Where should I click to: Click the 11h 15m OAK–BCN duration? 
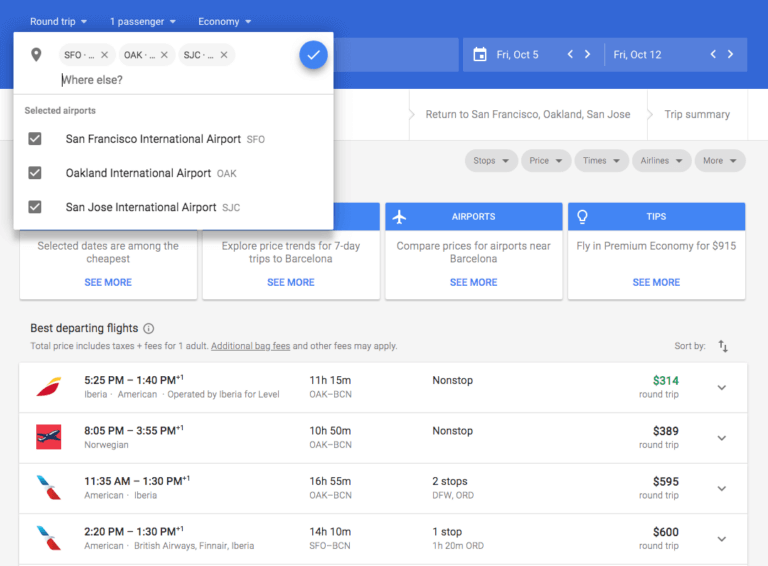(x=330, y=387)
